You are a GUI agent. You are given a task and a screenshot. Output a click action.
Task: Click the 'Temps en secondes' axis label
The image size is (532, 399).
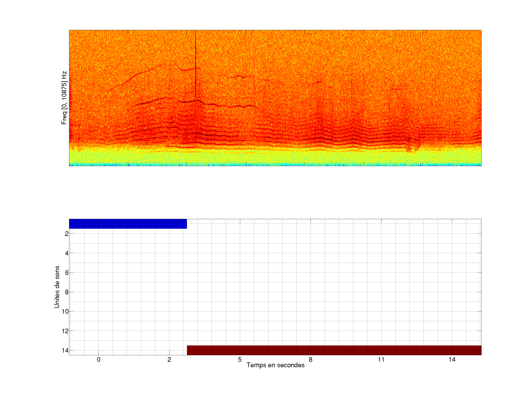(275, 365)
